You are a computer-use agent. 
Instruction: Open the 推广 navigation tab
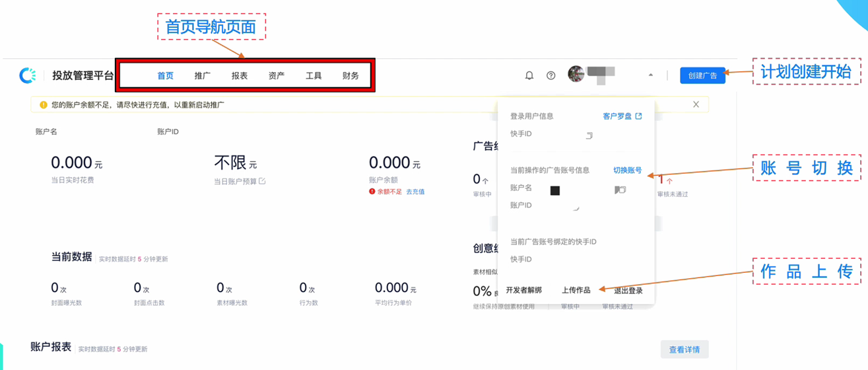(x=203, y=75)
